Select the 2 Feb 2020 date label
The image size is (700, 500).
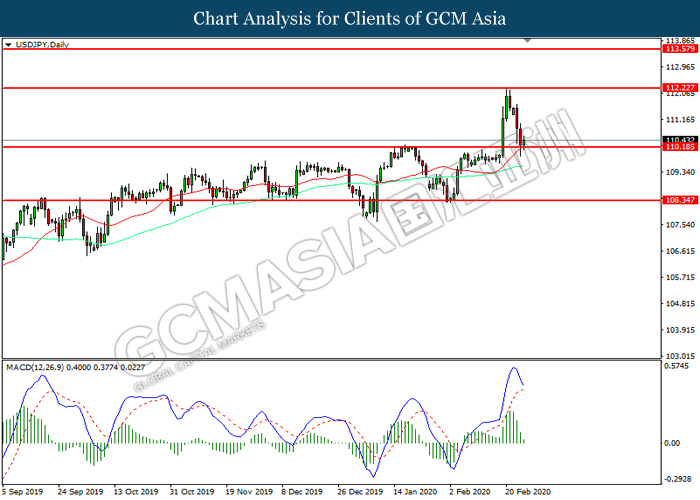(470, 492)
